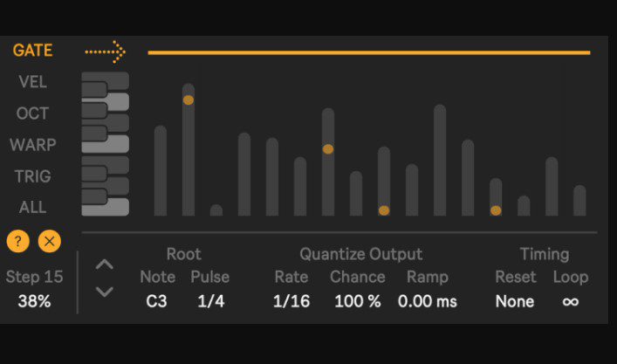Click the up chevron arrow
Viewport: 617px width, 364px height.
click(105, 264)
